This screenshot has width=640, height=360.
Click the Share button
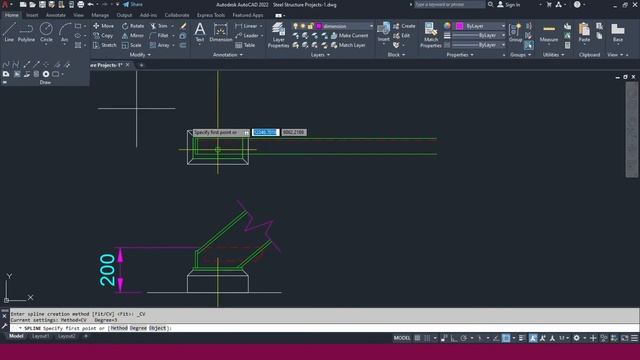coord(133,4)
